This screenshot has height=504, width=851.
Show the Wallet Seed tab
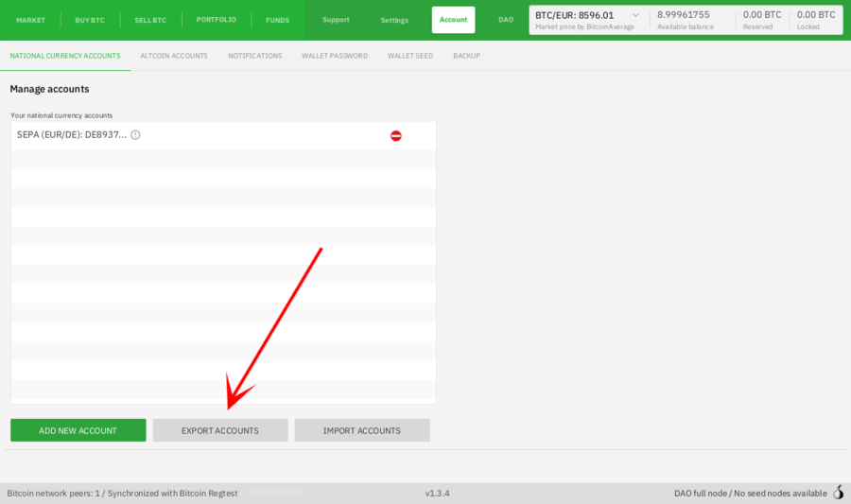tap(409, 56)
